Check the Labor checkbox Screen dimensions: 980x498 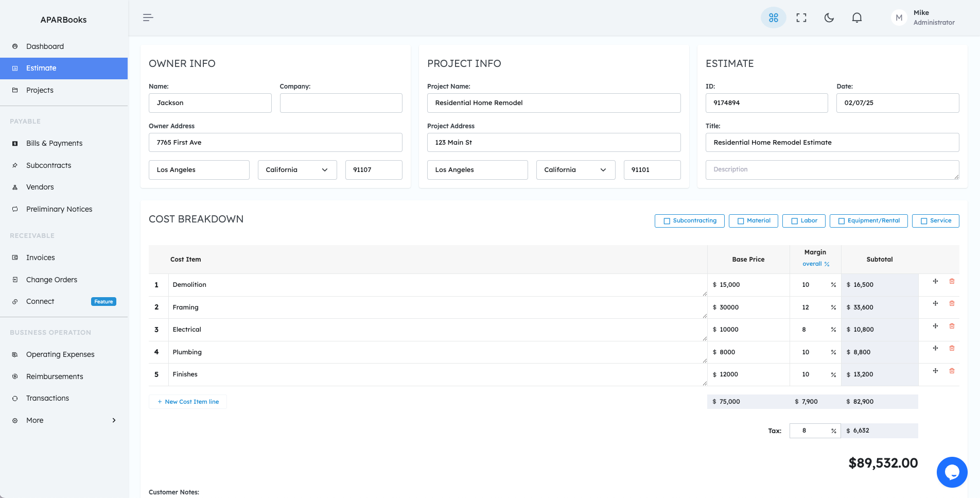794,221
